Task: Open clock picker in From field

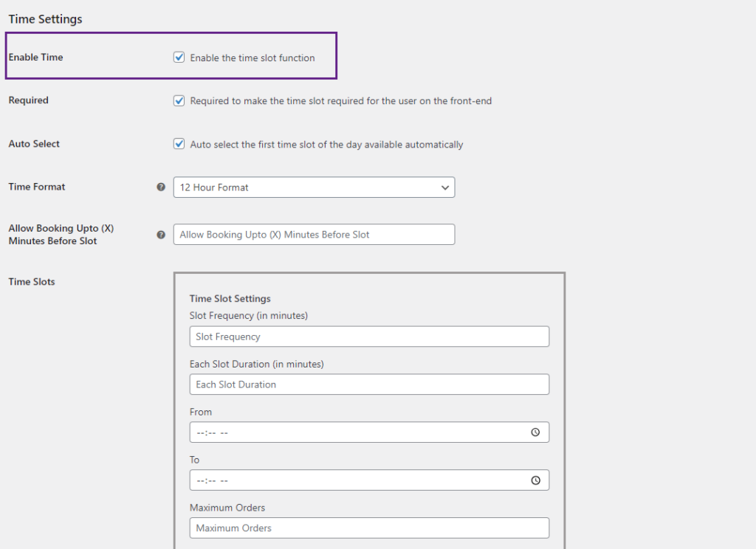Action: 535,432
